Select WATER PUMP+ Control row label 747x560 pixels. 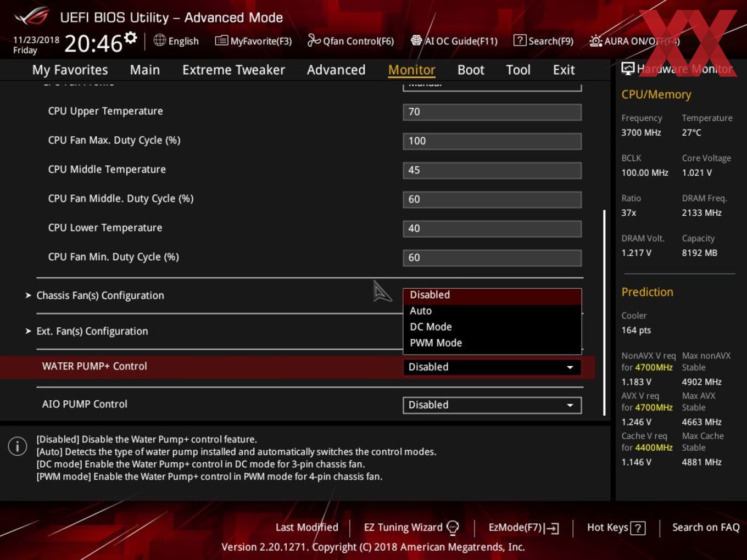(94, 366)
